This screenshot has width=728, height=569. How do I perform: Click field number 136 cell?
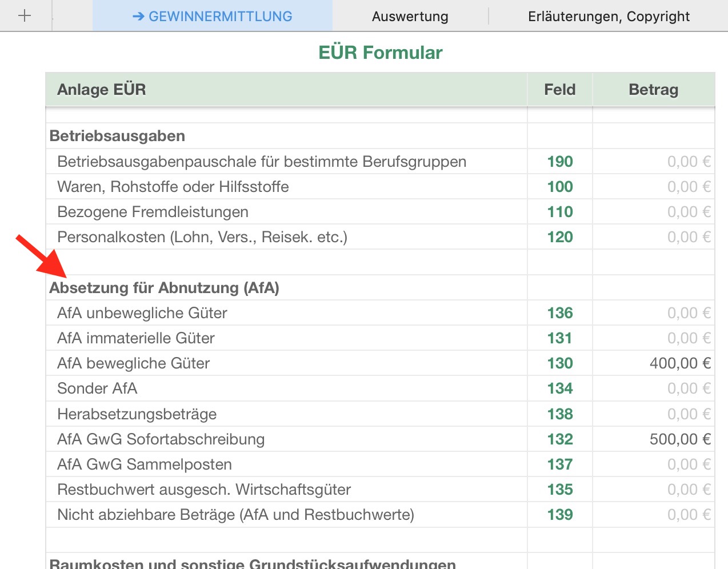559,313
